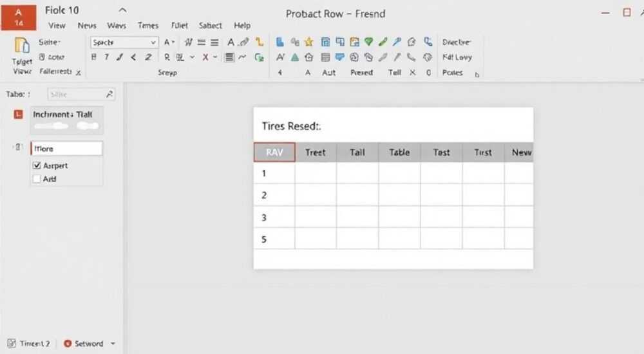644x354 pixels.
Task: Click the large Tglget Viewr icon
Action: [x=21, y=46]
